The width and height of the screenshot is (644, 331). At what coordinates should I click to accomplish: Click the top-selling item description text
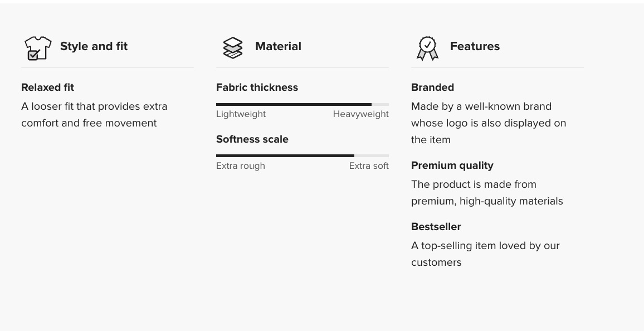pos(485,254)
